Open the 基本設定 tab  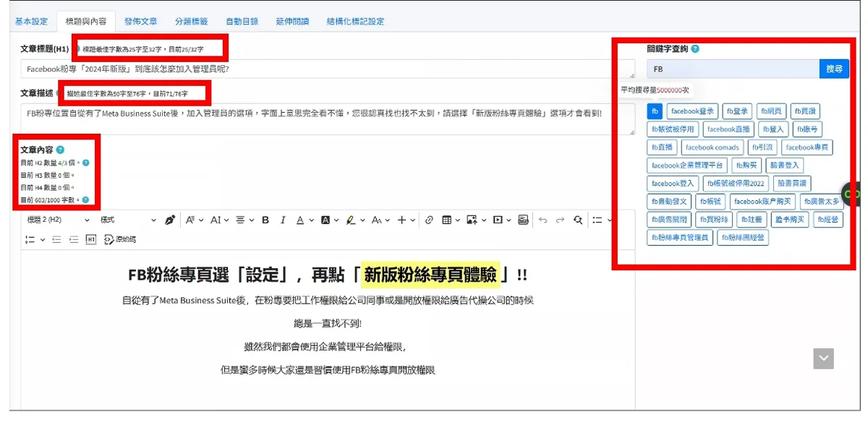tap(31, 21)
